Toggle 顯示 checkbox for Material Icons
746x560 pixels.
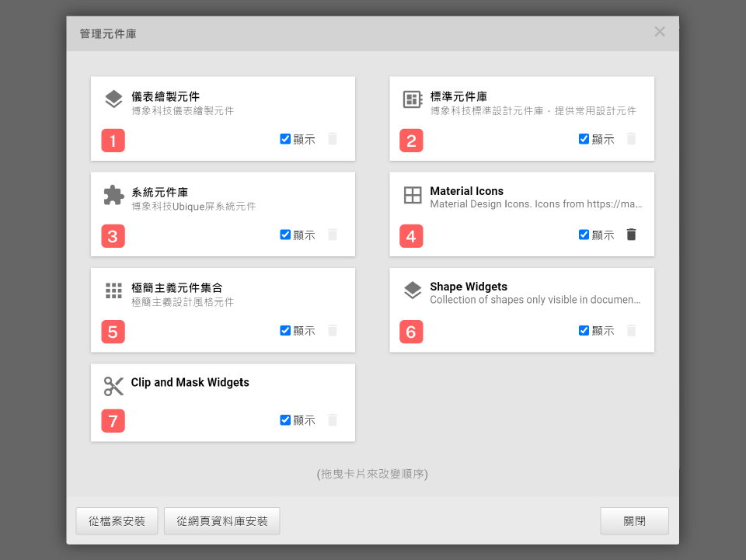(x=584, y=235)
